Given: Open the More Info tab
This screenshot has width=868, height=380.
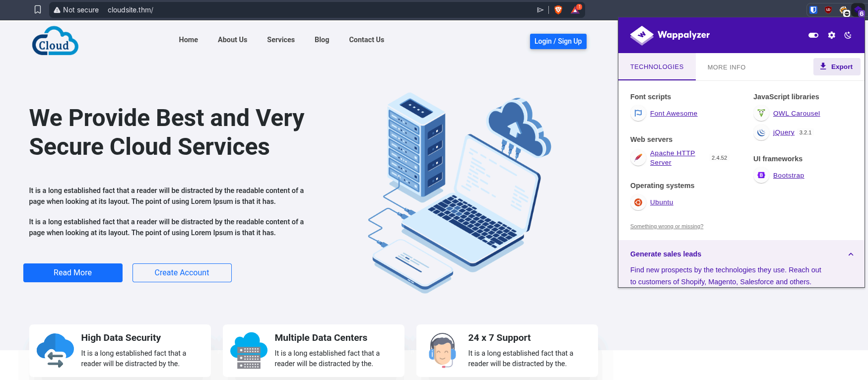Looking at the screenshot, I should [x=726, y=67].
